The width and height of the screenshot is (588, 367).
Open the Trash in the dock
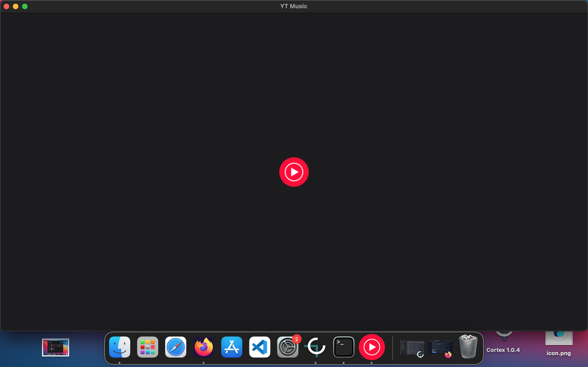[468, 347]
